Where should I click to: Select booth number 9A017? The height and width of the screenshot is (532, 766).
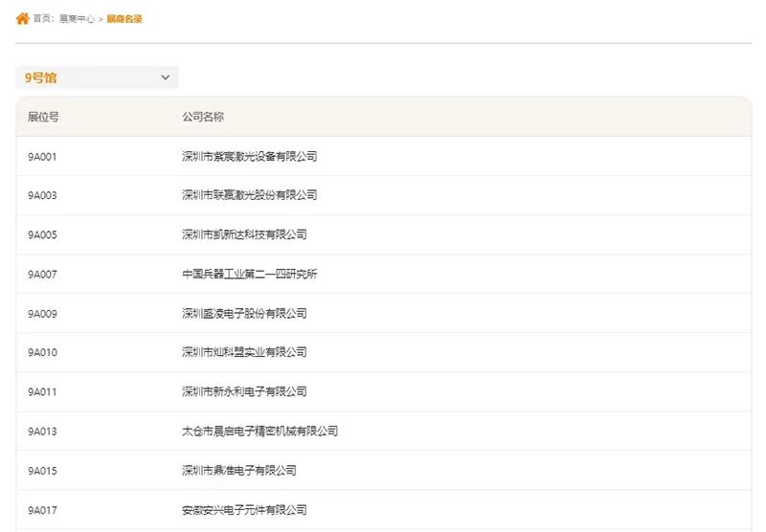[42, 511]
